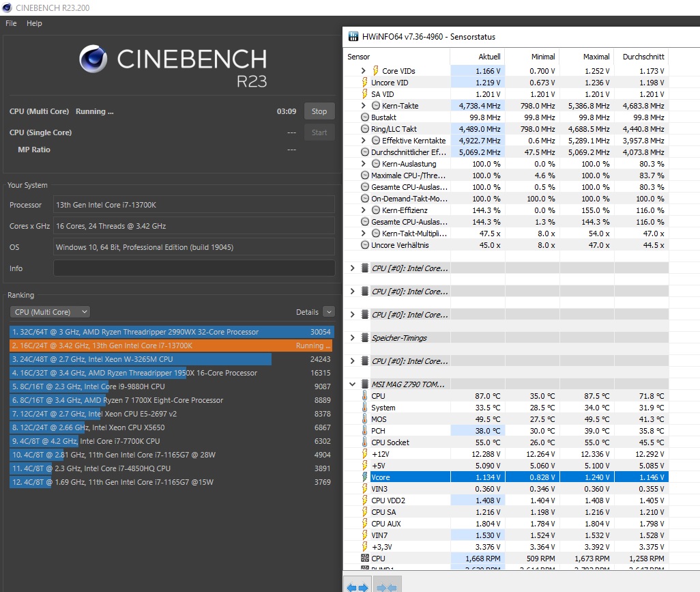
Task: Click the SA VID lightning icon
Action: click(x=365, y=94)
